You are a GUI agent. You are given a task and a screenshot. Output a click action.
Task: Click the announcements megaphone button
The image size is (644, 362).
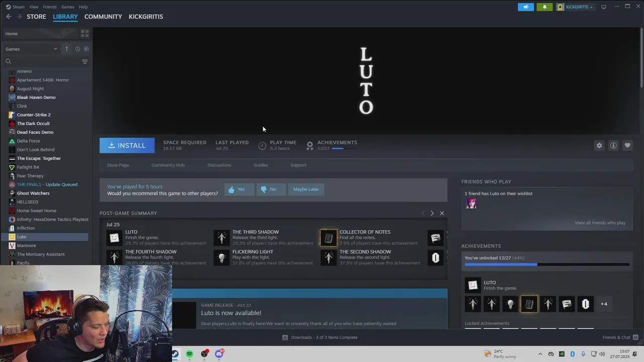[526, 7]
